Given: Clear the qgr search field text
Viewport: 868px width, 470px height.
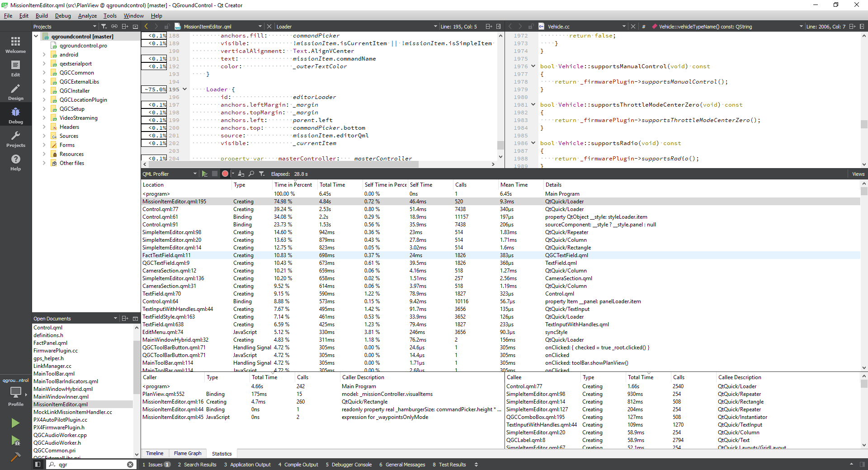Looking at the screenshot, I should (x=130, y=465).
